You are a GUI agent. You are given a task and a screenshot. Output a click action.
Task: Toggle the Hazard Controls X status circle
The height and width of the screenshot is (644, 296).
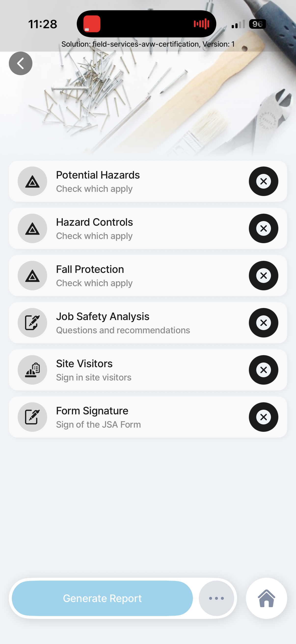(263, 228)
